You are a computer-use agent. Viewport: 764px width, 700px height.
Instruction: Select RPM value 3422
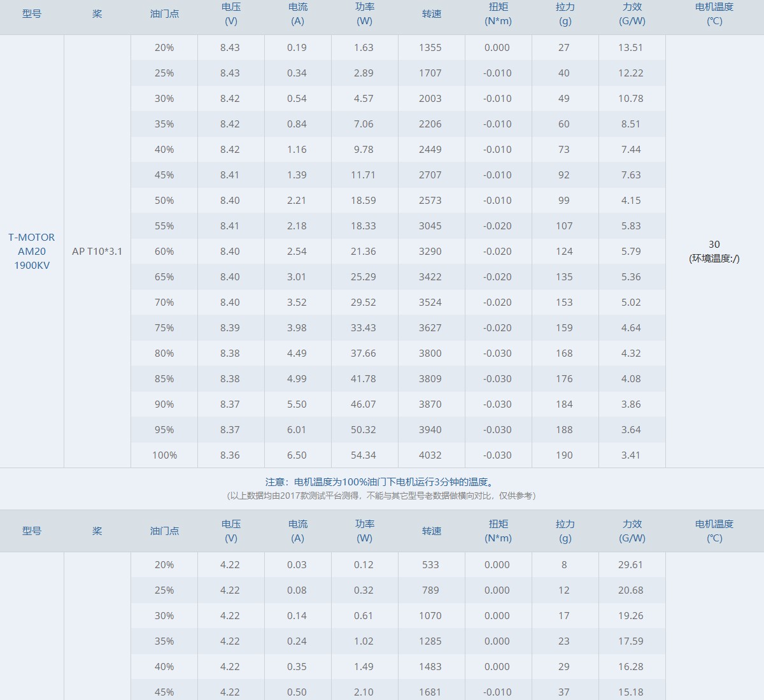point(430,276)
